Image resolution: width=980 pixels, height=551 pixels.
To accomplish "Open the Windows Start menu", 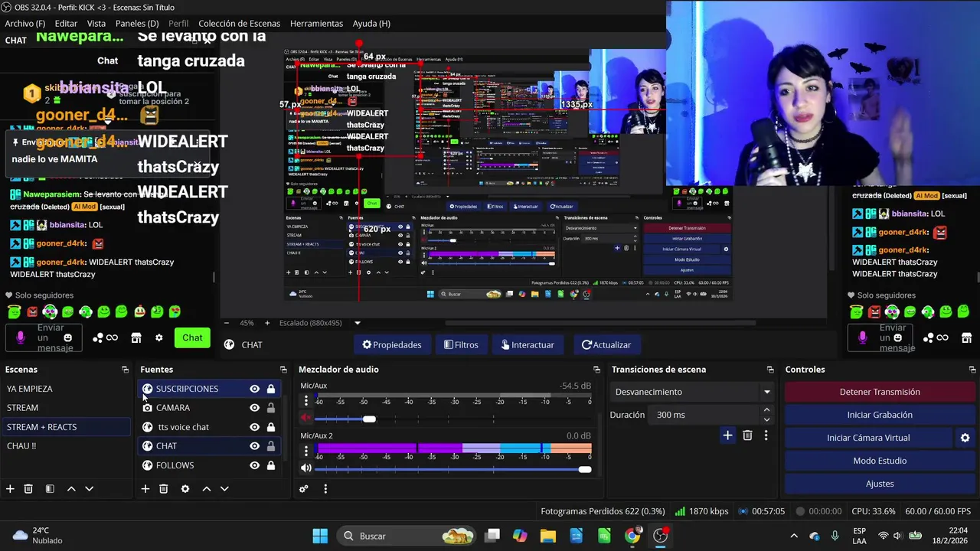I will tap(320, 536).
